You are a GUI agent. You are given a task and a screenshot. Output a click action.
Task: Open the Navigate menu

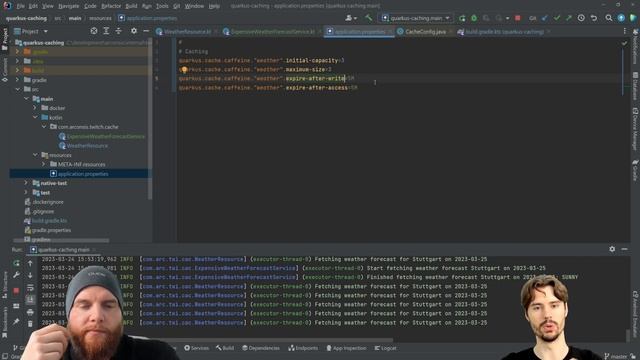pos(69,6)
